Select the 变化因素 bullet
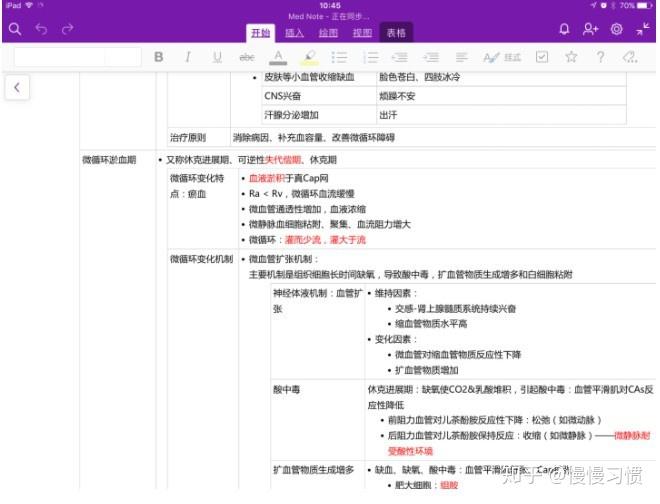Image resolution: width=660 pixels, height=504 pixels. (x=396, y=339)
